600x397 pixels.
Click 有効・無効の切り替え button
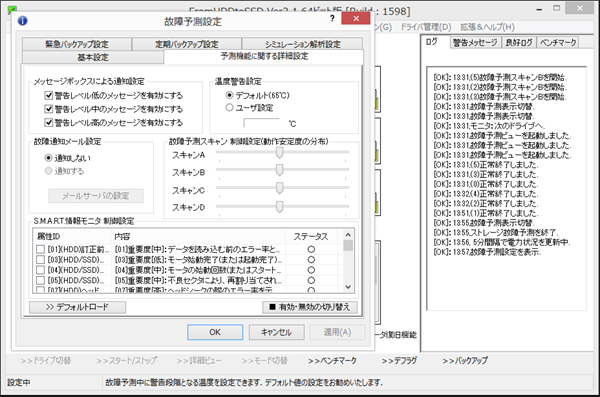310,307
